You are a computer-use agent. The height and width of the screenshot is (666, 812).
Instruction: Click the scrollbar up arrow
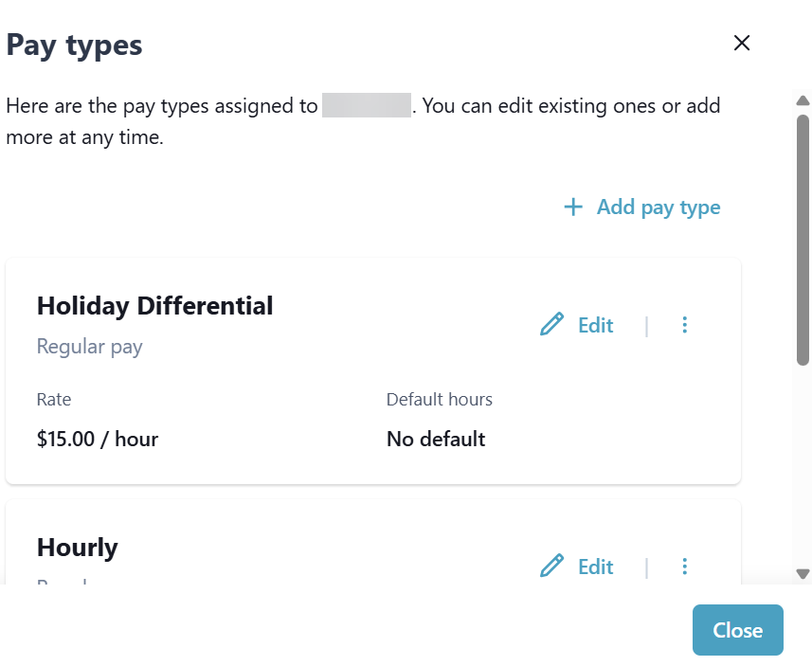point(803,100)
